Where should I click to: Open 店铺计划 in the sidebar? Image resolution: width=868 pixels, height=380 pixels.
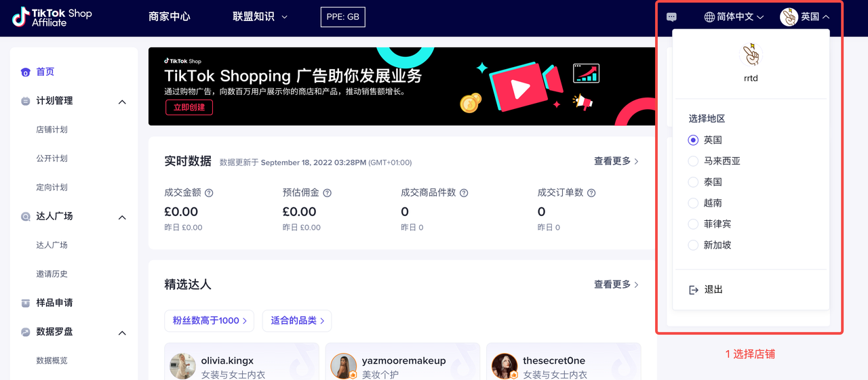(x=52, y=129)
